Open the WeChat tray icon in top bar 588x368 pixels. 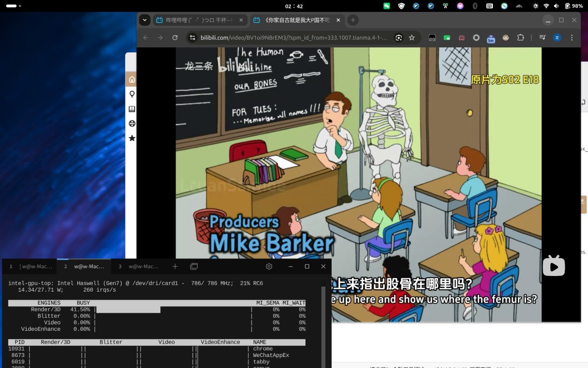[x=387, y=6]
